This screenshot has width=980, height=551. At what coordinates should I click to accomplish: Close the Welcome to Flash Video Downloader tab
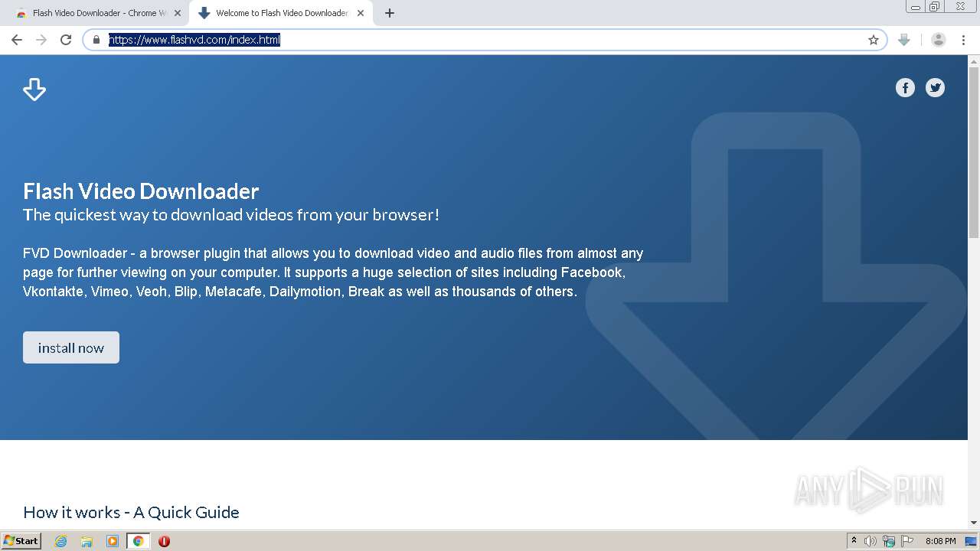tap(361, 13)
